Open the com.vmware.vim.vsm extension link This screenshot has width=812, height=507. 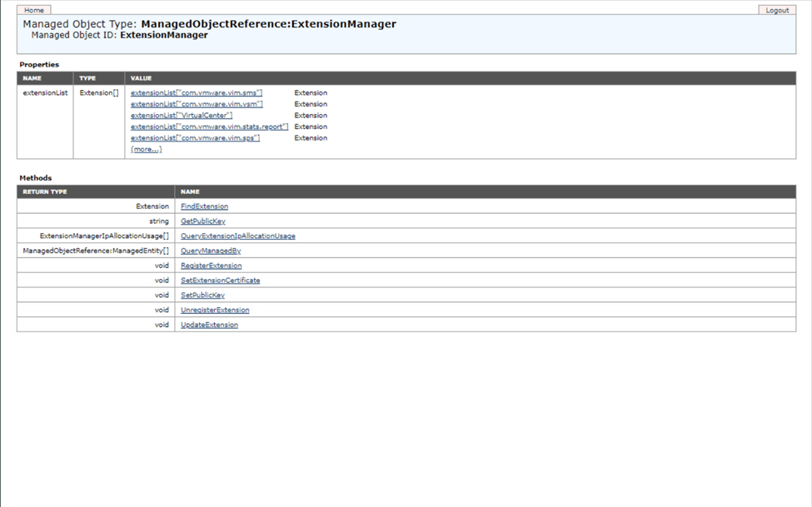click(x=197, y=104)
